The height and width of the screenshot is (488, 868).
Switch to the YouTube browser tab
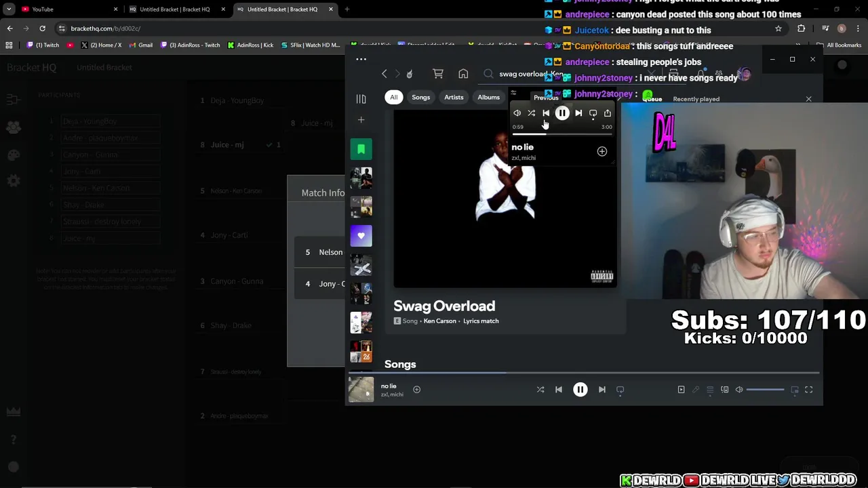(68, 9)
